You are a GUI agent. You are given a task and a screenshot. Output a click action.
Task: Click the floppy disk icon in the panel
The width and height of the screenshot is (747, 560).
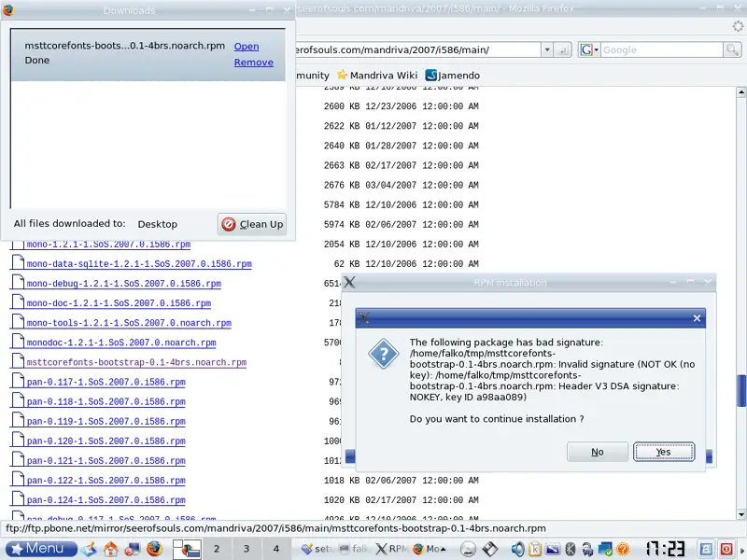pos(490,549)
